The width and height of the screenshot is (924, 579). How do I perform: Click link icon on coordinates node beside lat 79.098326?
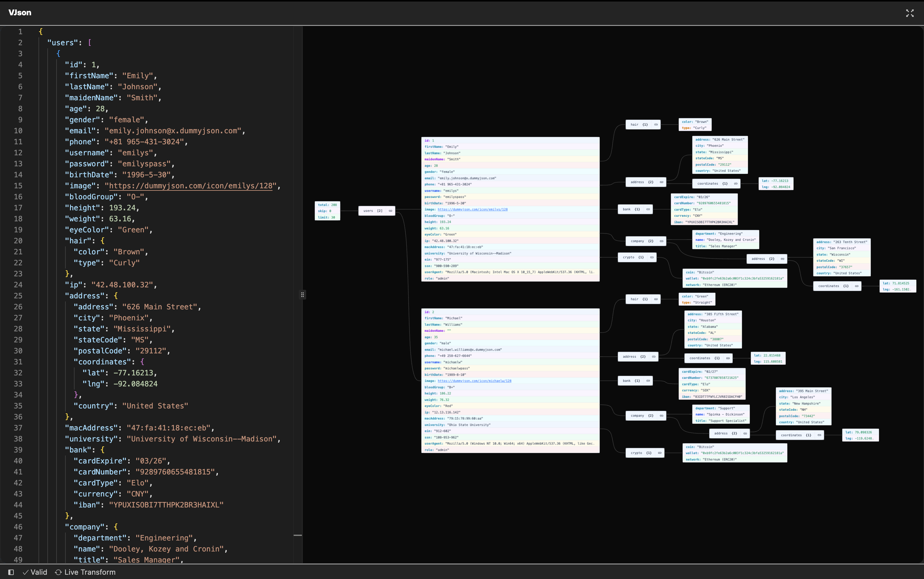[x=819, y=435]
